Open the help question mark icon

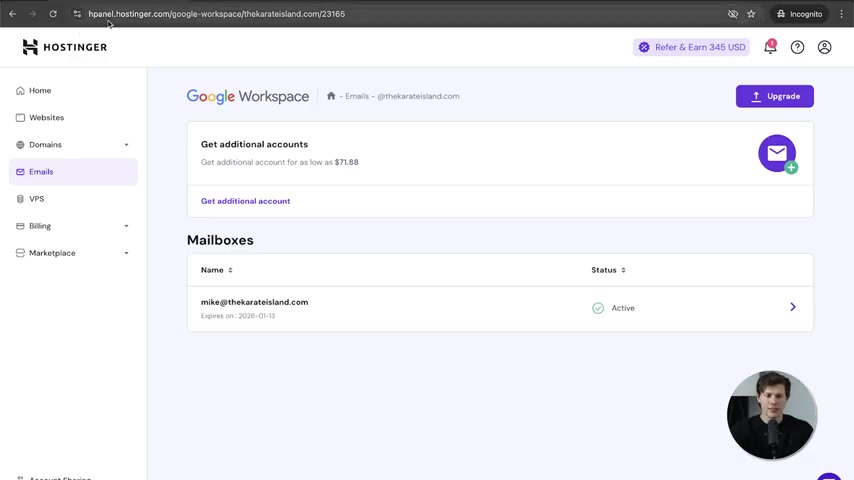(797, 47)
